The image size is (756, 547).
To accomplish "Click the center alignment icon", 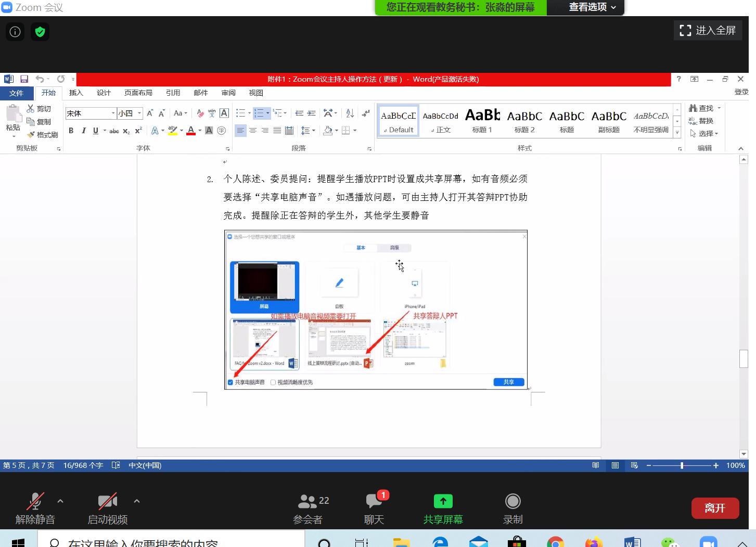I will pos(253,131).
